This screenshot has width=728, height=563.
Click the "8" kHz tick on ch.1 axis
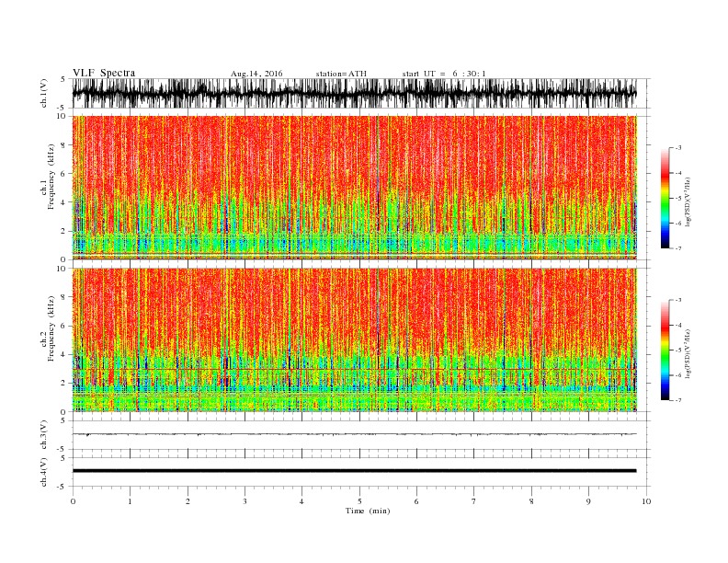63,145
